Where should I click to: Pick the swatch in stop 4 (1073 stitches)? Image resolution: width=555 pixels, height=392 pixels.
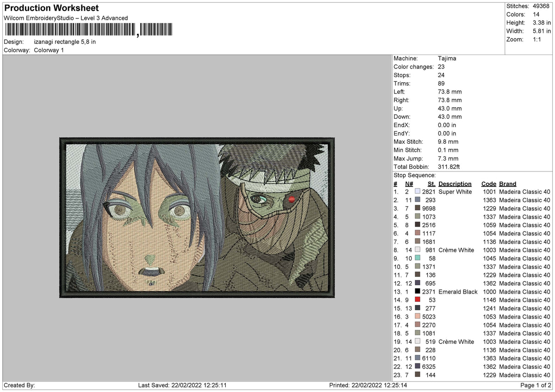(x=418, y=217)
